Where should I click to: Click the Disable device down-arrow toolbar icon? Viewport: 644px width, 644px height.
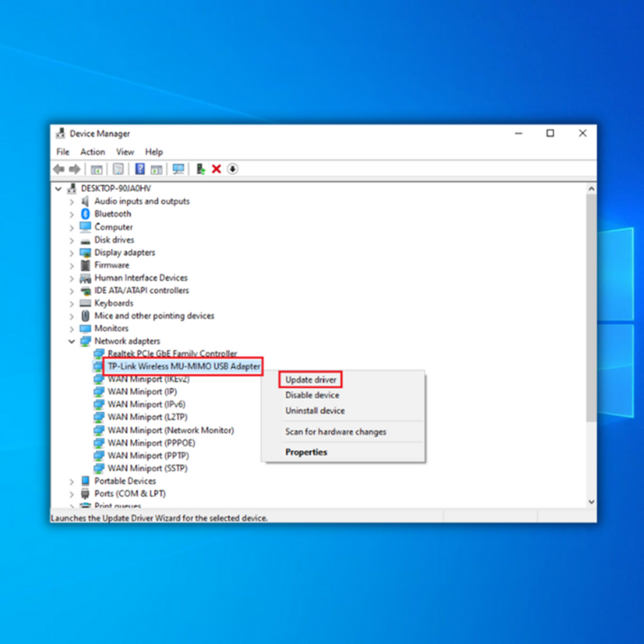233,169
